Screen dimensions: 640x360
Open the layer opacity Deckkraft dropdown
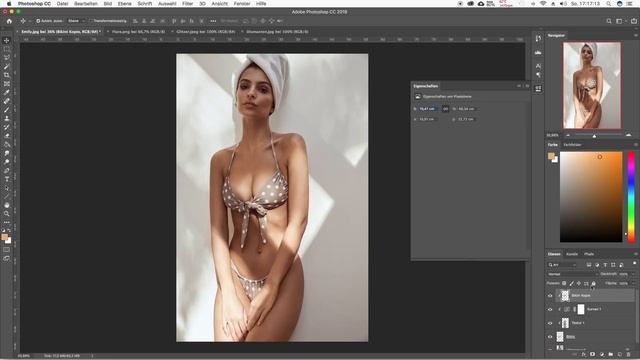[x=633, y=274]
